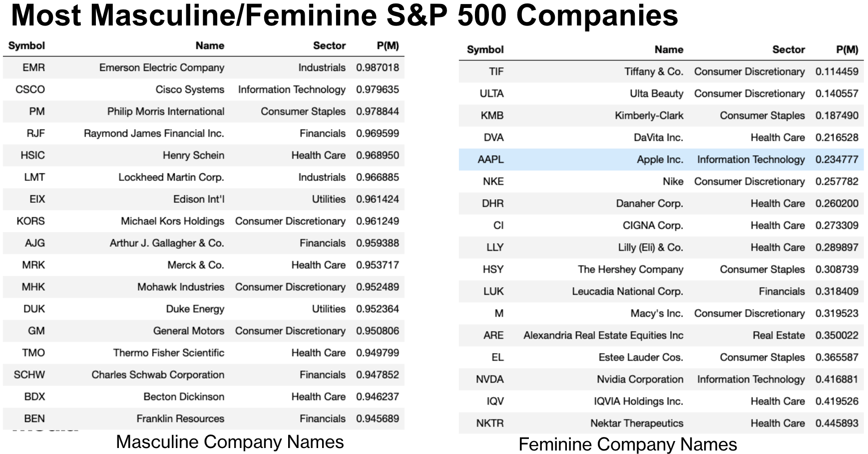Click the Real Estate sector cell
This screenshot has height=454, width=868.
point(779,336)
